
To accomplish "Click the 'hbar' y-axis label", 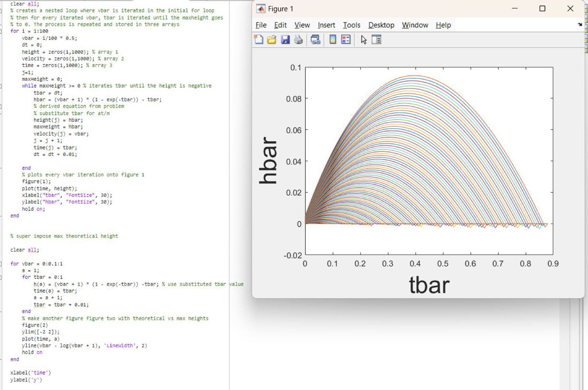I will click(x=268, y=160).
